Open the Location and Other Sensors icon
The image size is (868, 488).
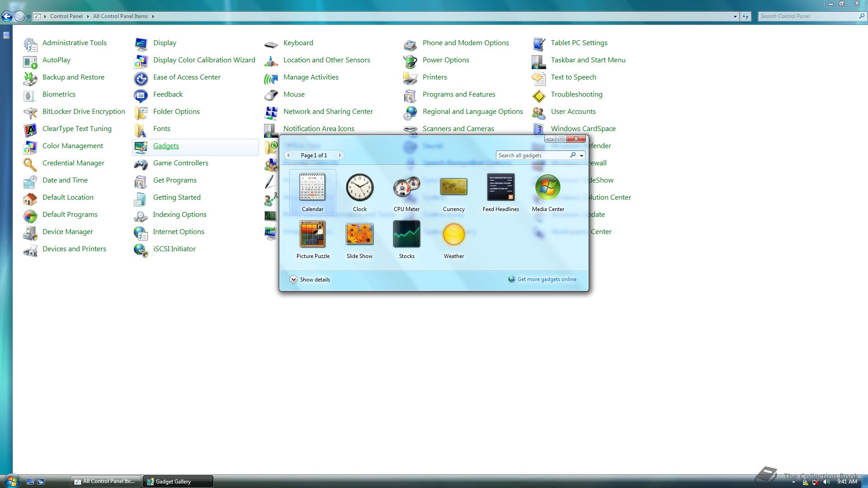(x=271, y=61)
